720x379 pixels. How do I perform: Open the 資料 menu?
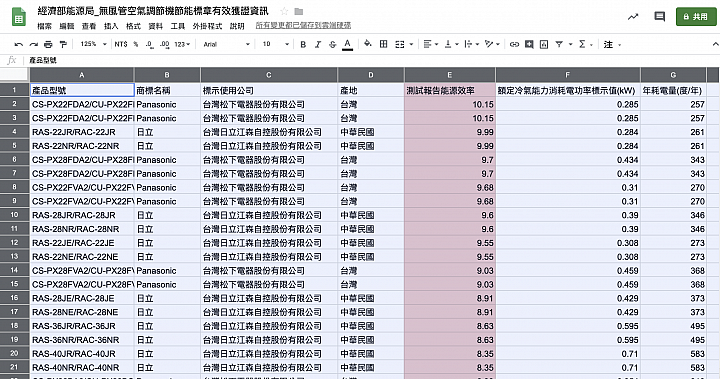pyautogui.click(x=155, y=26)
